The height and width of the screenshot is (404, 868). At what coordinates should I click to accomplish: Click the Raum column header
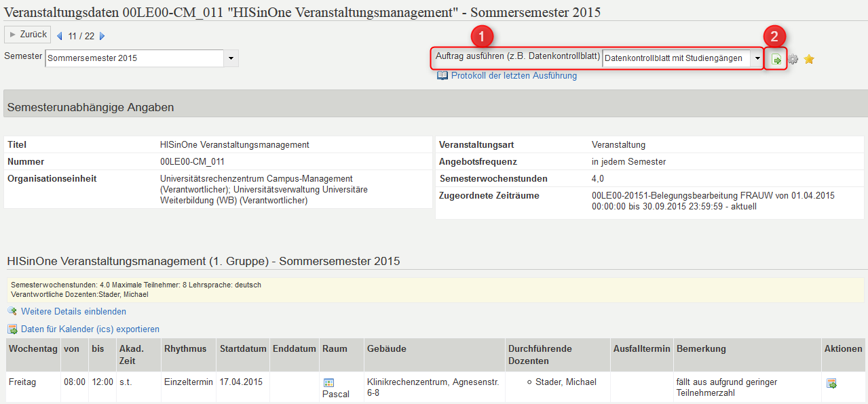click(341, 355)
